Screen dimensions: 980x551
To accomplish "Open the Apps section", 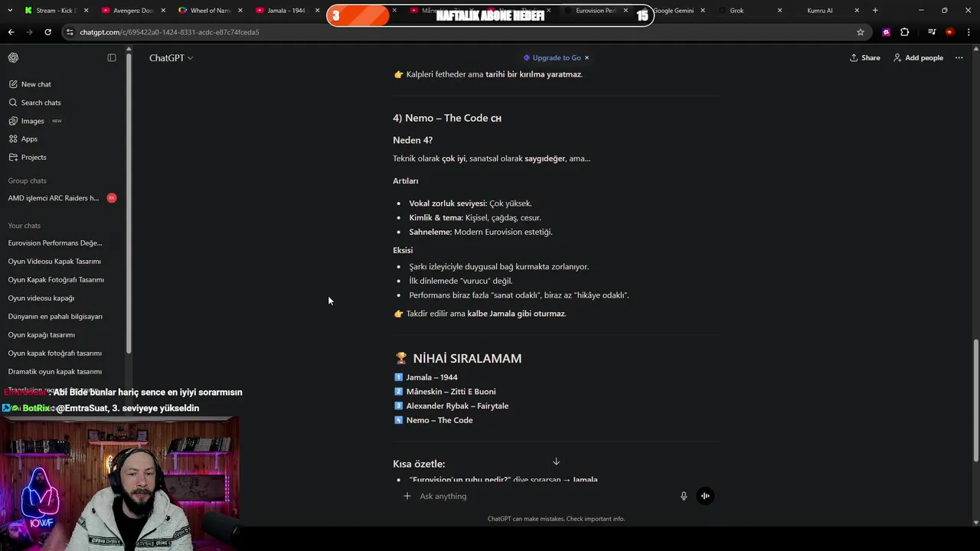I will click(23, 139).
